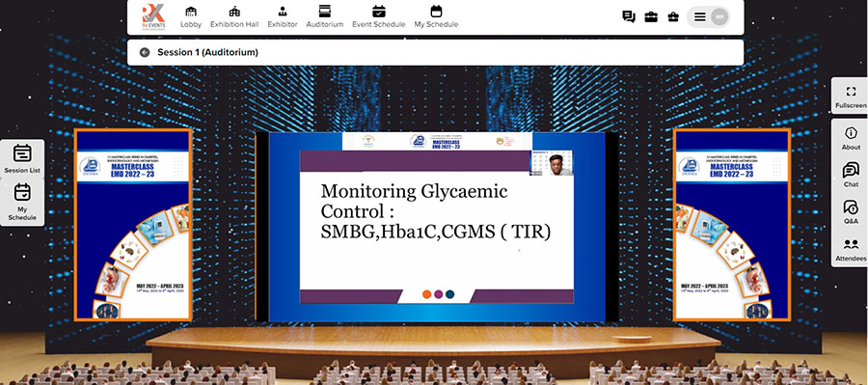
Task: Open the Exhibitor page
Action: pos(283,17)
